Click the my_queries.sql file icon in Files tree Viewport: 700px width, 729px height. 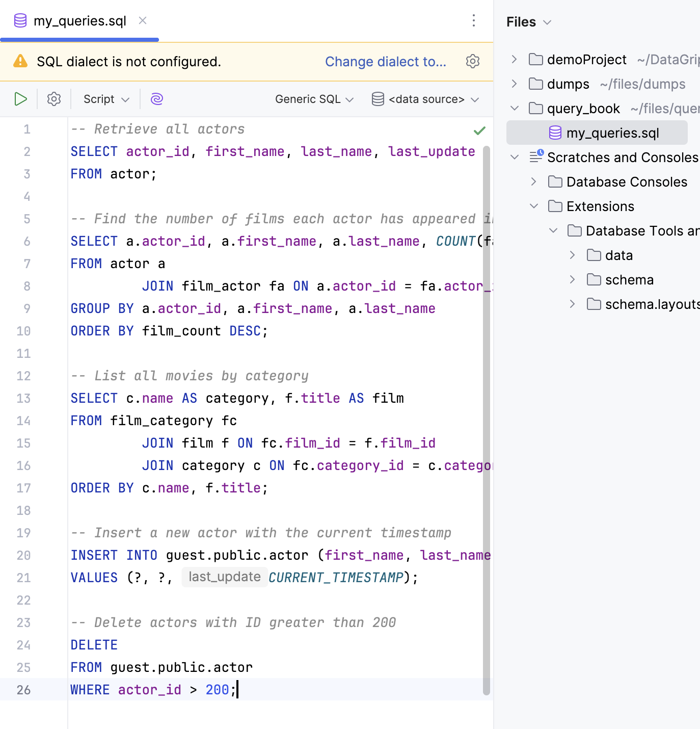[555, 133]
